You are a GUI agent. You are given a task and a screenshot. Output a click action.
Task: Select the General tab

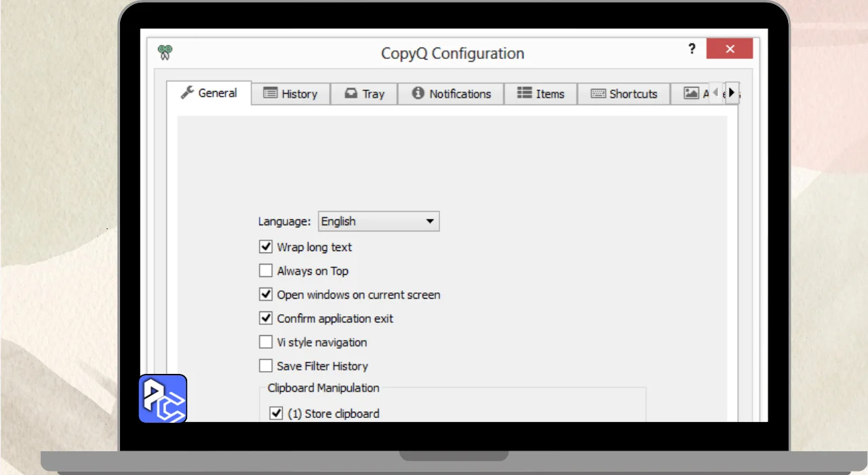(209, 93)
